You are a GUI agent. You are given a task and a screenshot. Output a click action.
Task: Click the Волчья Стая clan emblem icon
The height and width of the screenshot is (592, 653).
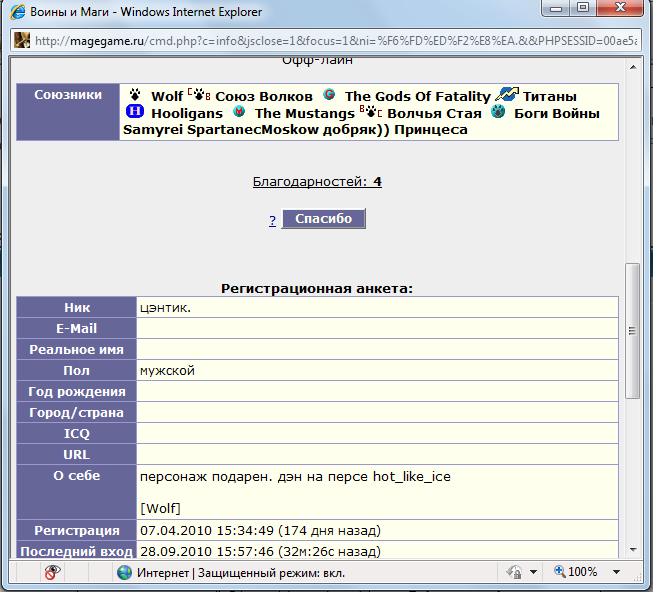371,111
